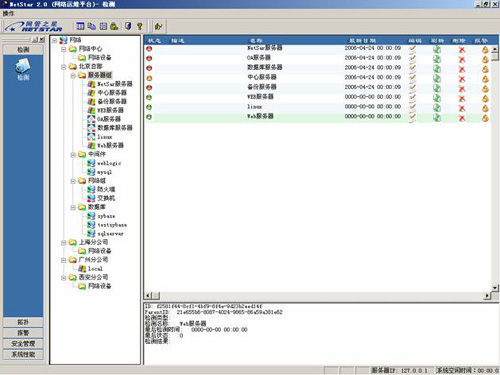Open the 检测 sidebar section button
The width and height of the screenshot is (500, 375).
(x=23, y=50)
